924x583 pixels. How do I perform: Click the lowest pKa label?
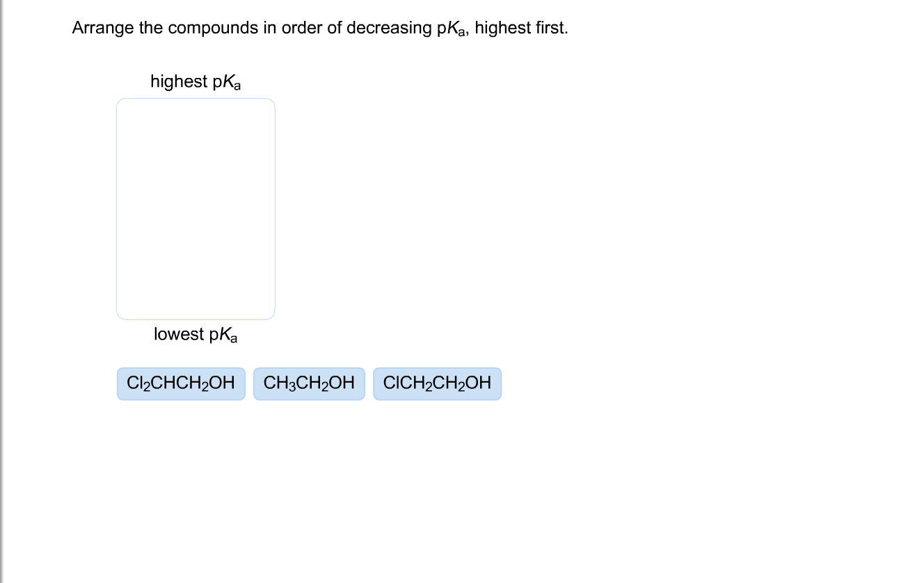click(x=196, y=335)
